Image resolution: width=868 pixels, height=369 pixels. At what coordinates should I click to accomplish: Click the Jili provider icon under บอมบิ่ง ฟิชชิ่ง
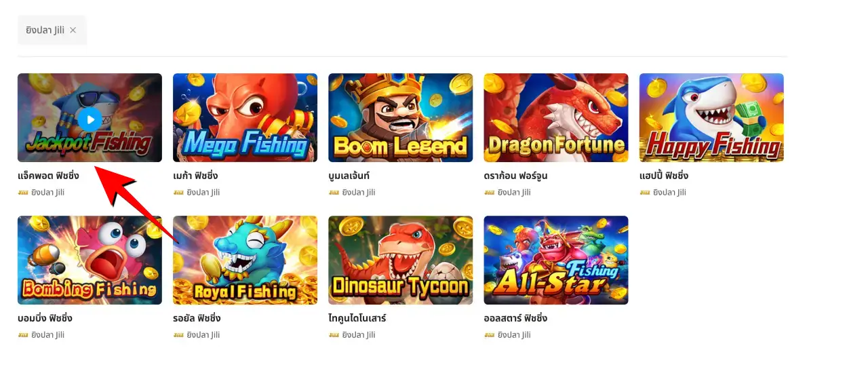pyautogui.click(x=23, y=335)
